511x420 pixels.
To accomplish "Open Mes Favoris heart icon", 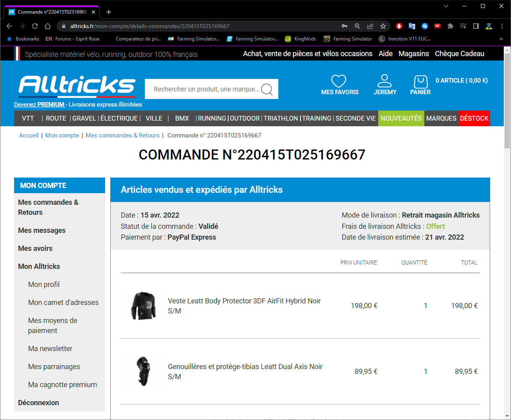I will [339, 81].
